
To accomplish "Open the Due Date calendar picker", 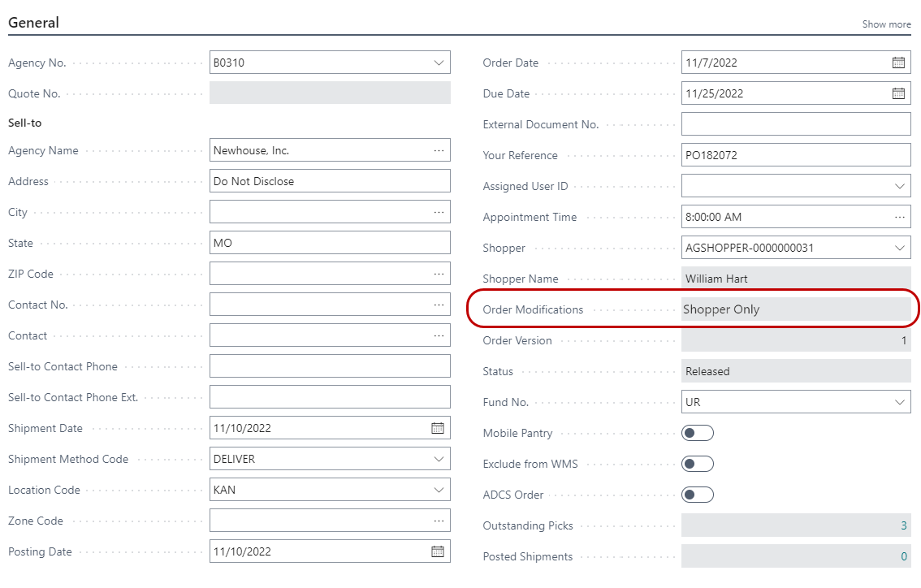I will (x=898, y=93).
